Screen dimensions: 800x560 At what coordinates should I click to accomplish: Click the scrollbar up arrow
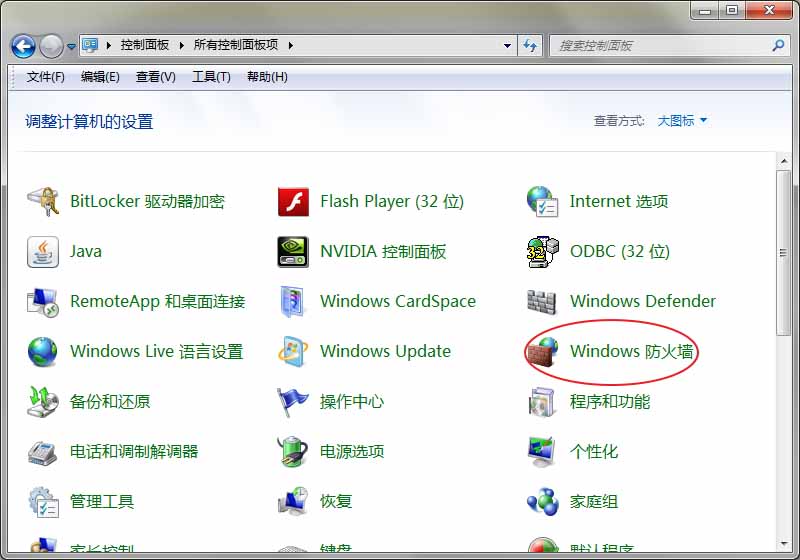[x=784, y=161]
